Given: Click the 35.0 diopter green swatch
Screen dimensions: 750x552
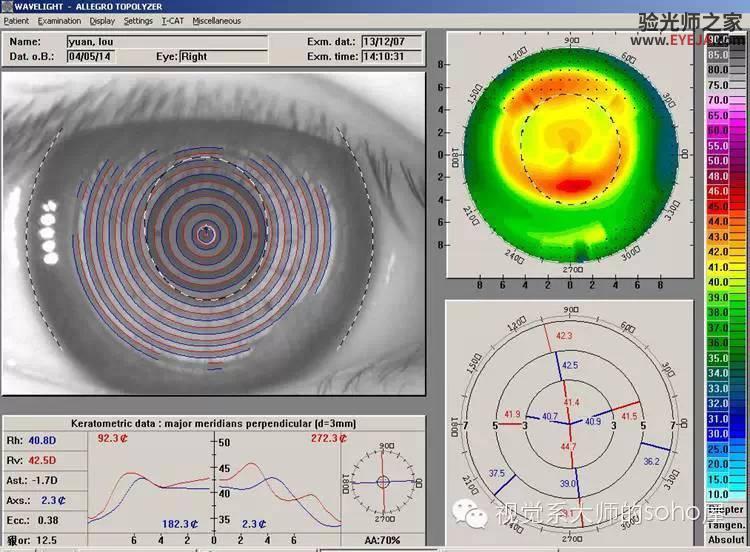Looking at the screenshot, I should (x=726, y=358).
